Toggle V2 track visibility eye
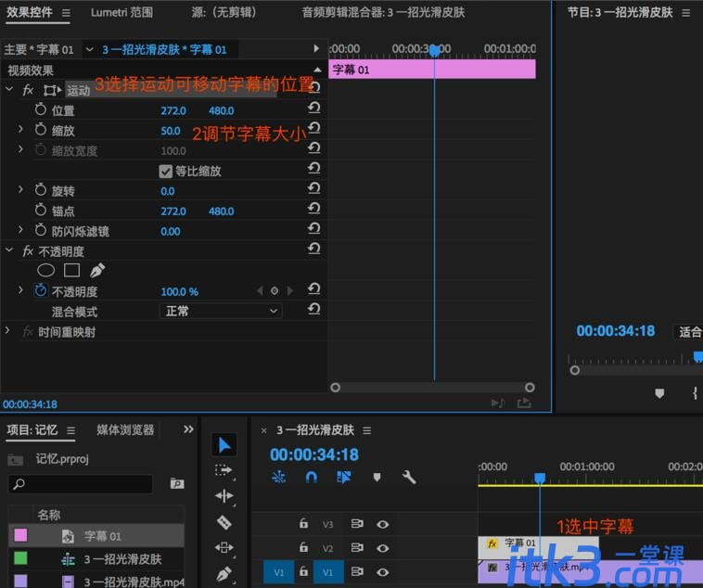The height and width of the screenshot is (588, 703). 382,548
